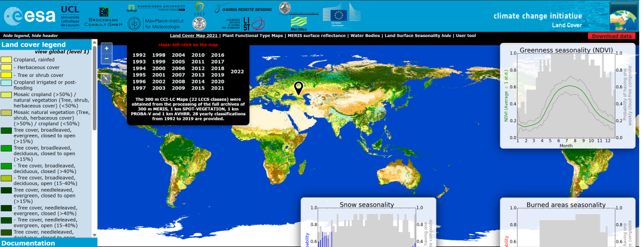This screenshot has width=644, height=247.
Task: Click the Greenness seasonality (NDVI) chart
Action: click(566, 95)
